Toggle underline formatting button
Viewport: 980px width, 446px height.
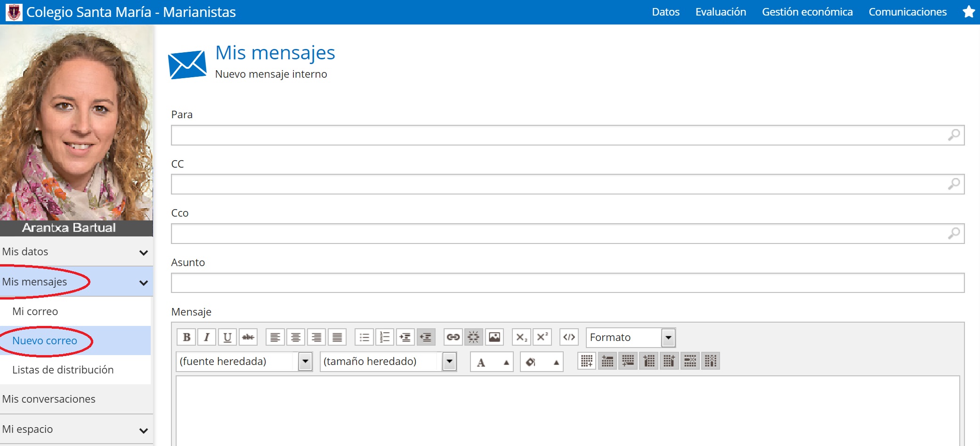(227, 337)
